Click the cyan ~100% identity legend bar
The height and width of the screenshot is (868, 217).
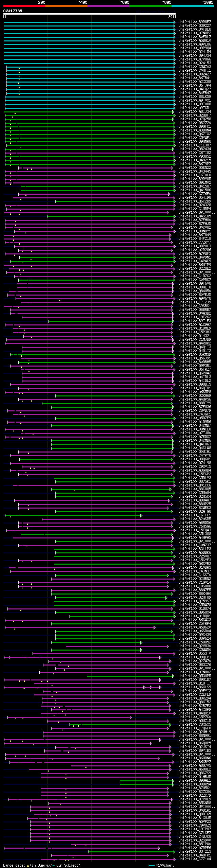[x=193, y=6]
